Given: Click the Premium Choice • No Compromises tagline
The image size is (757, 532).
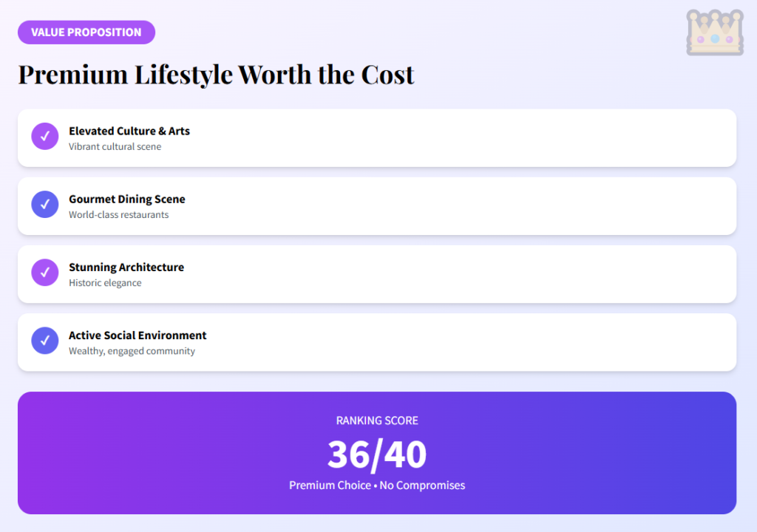Looking at the screenshot, I should coord(377,485).
